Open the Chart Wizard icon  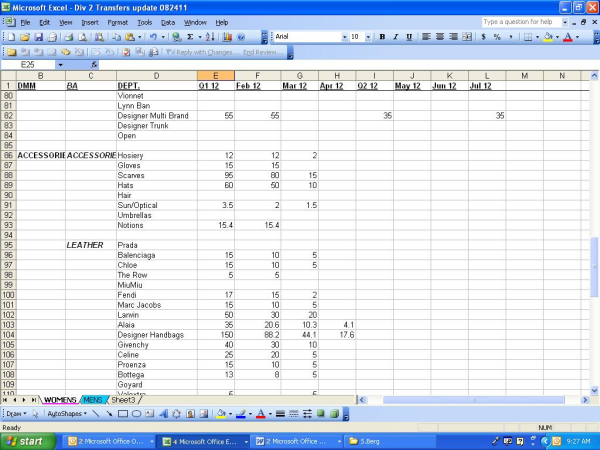coord(226,37)
